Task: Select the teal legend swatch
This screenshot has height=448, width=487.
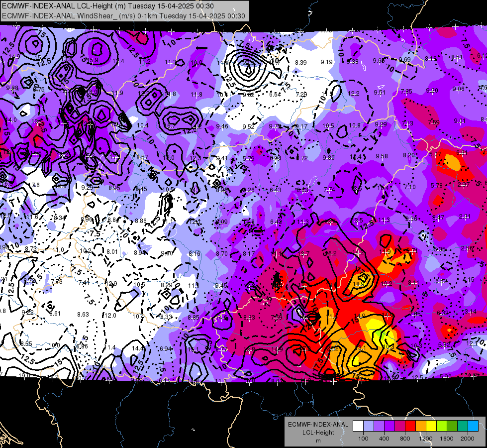Action: tap(463, 426)
